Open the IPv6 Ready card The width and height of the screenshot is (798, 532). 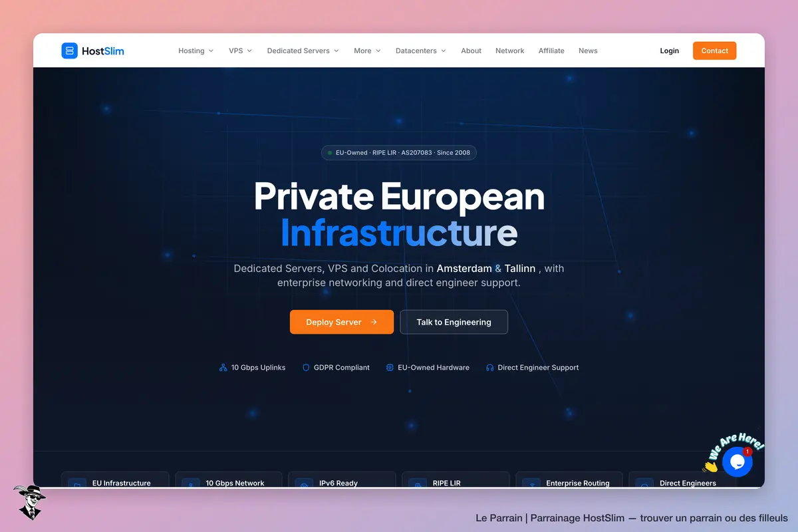click(342, 480)
